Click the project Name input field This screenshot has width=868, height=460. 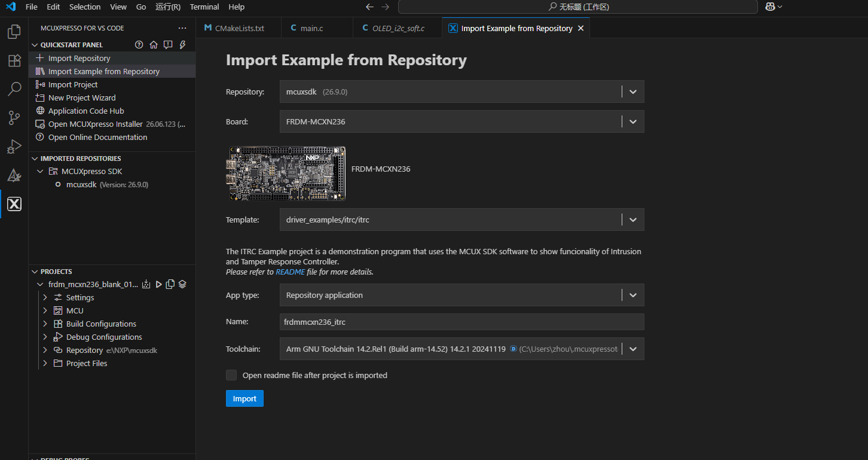click(461, 322)
